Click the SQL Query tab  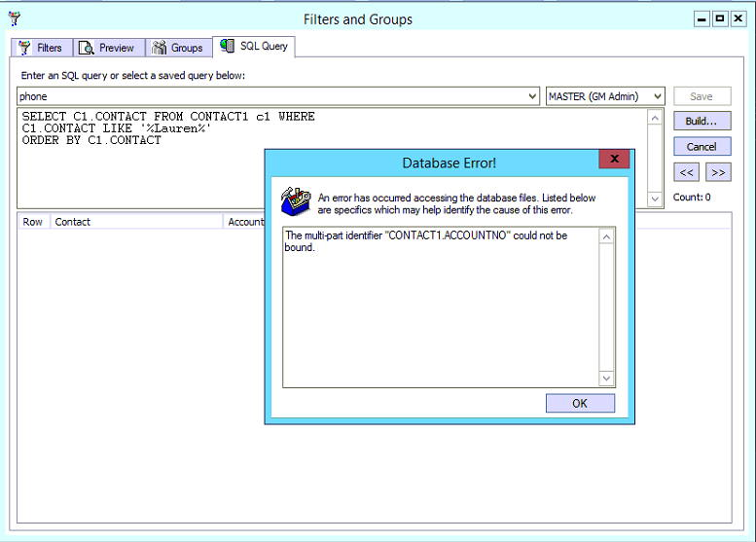(x=253, y=47)
